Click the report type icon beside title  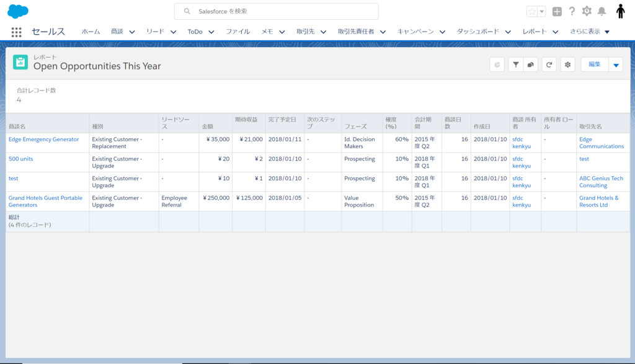point(20,63)
